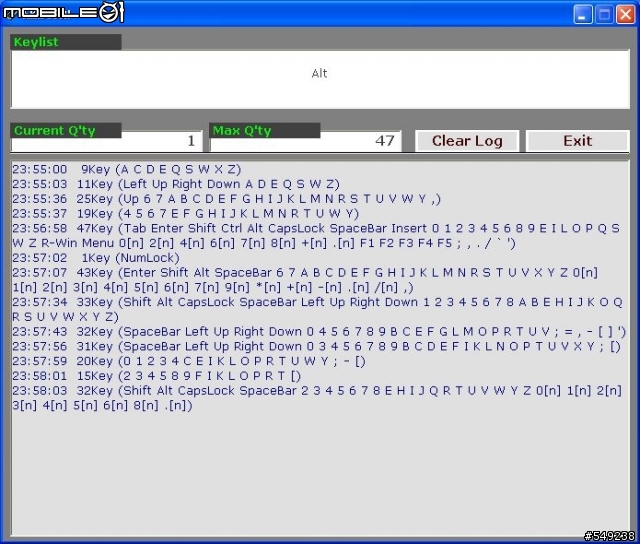Minimize the key test window
Screen dimensions: 640x544
tap(582, 15)
